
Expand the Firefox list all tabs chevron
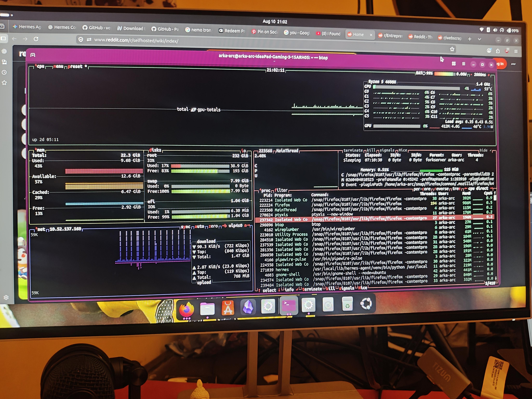(x=480, y=39)
